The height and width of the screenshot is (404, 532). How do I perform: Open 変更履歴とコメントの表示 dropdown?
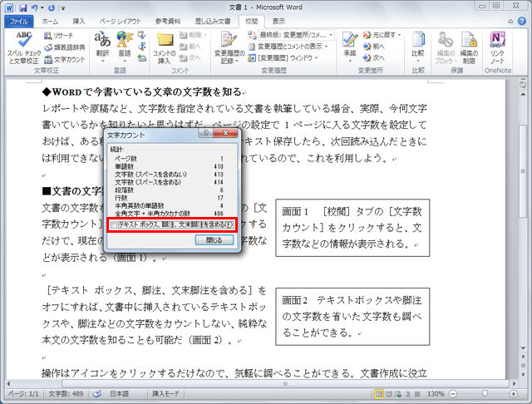click(288, 47)
